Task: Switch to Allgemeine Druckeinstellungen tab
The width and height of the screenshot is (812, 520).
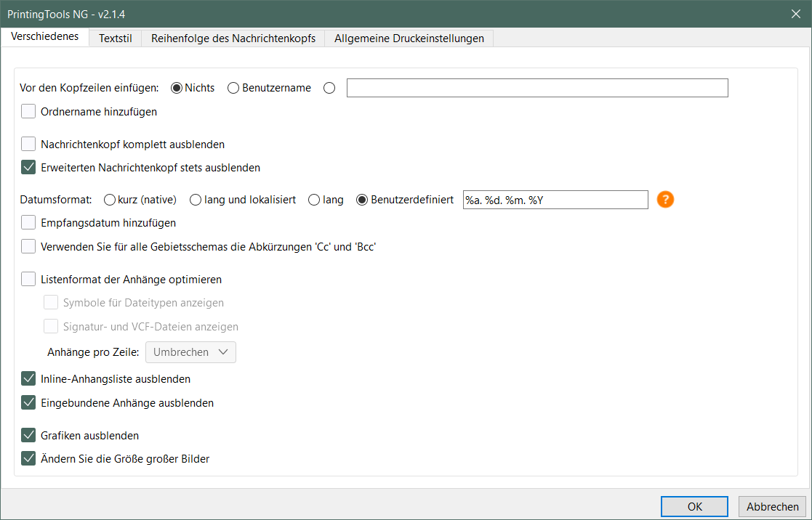Action: [x=409, y=38]
